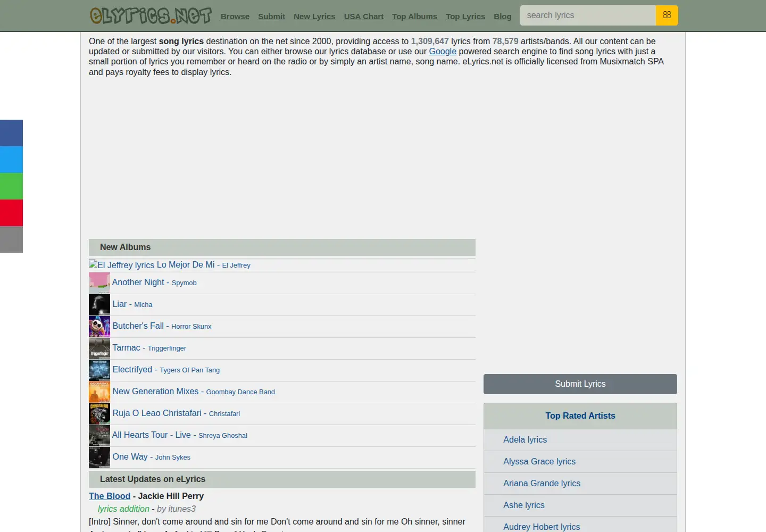Viewport: 766px width, 532px height.
Task: Open the Another Night album thumbnail
Action: coord(99,283)
